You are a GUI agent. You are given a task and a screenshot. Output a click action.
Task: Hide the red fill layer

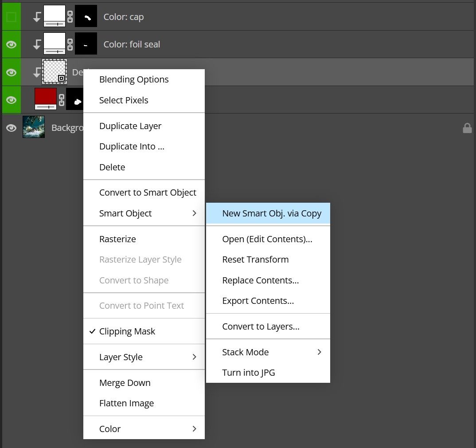(x=12, y=100)
